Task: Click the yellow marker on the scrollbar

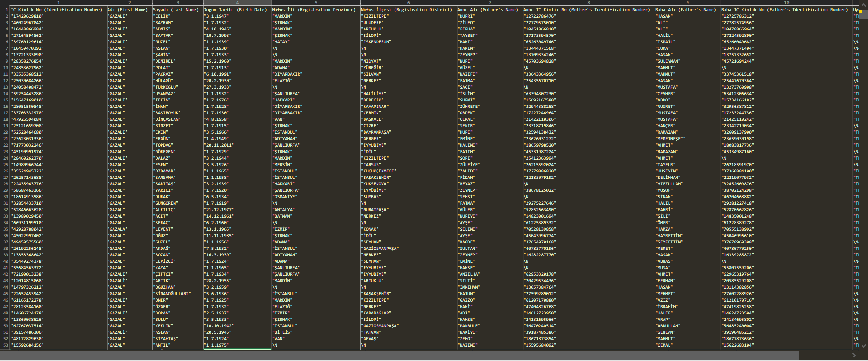Action: pos(860,11)
